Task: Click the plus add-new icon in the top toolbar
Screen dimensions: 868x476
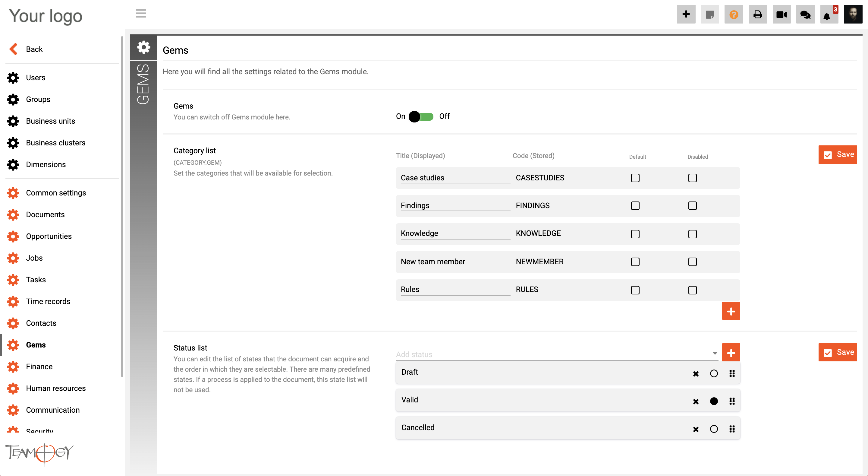Action: tap(686, 14)
